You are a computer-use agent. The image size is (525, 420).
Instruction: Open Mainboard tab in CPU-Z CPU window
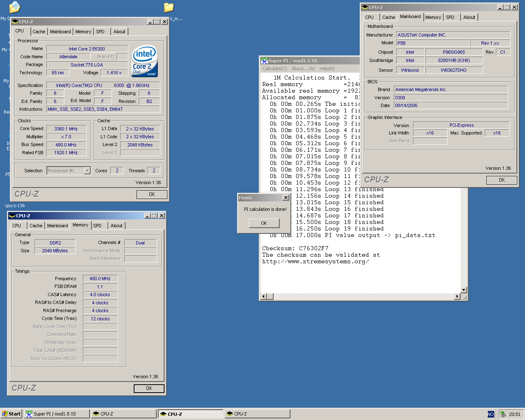(x=60, y=32)
